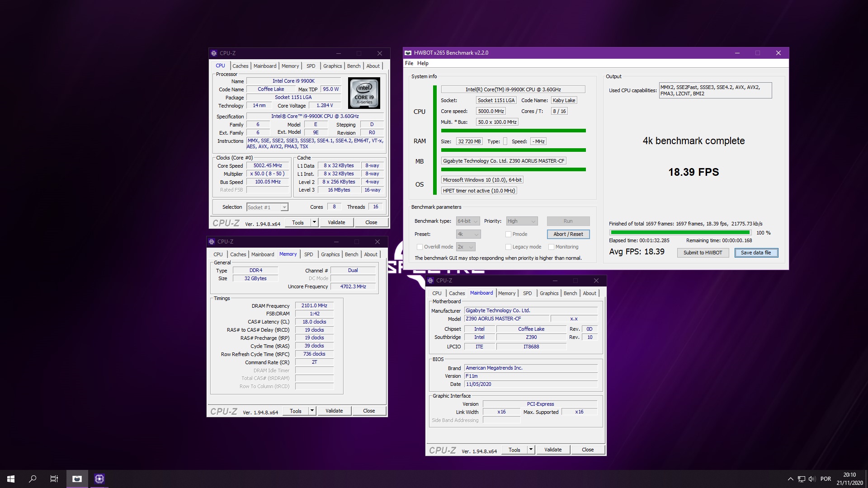Click Validate in Mainboard CPU-Z window

click(553, 450)
